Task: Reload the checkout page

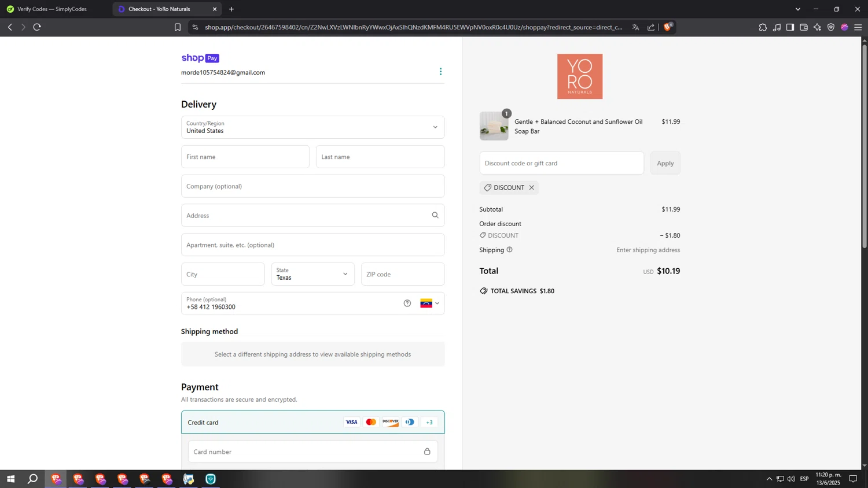Action: pos(37,27)
